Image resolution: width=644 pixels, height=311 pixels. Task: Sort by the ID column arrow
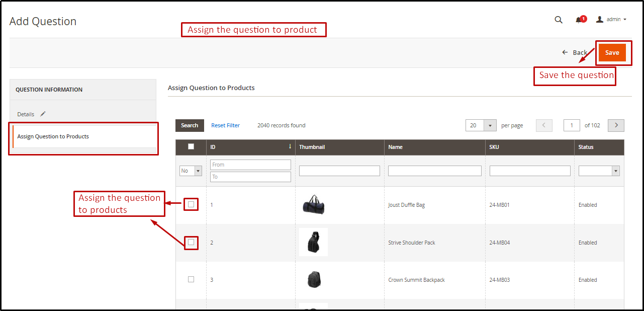pos(290,146)
